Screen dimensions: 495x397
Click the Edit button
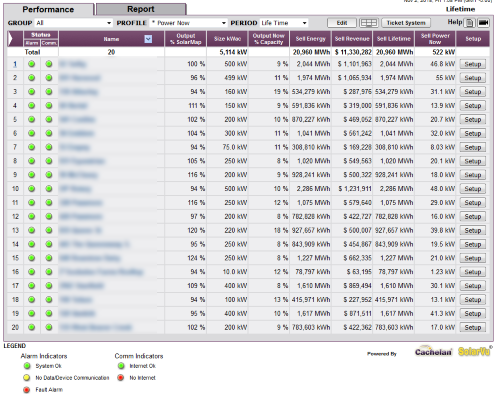(x=342, y=23)
